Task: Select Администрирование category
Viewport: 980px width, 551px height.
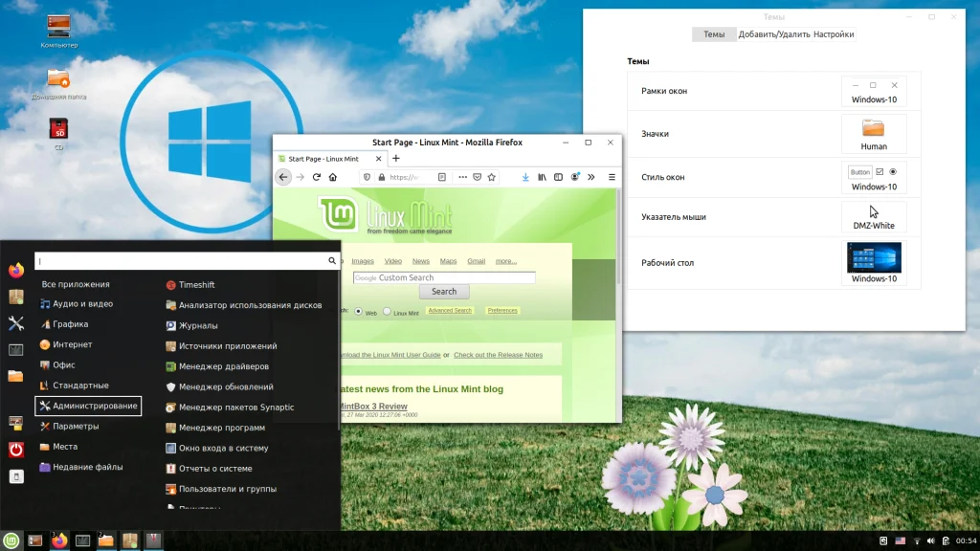Action: pyautogui.click(x=88, y=406)
